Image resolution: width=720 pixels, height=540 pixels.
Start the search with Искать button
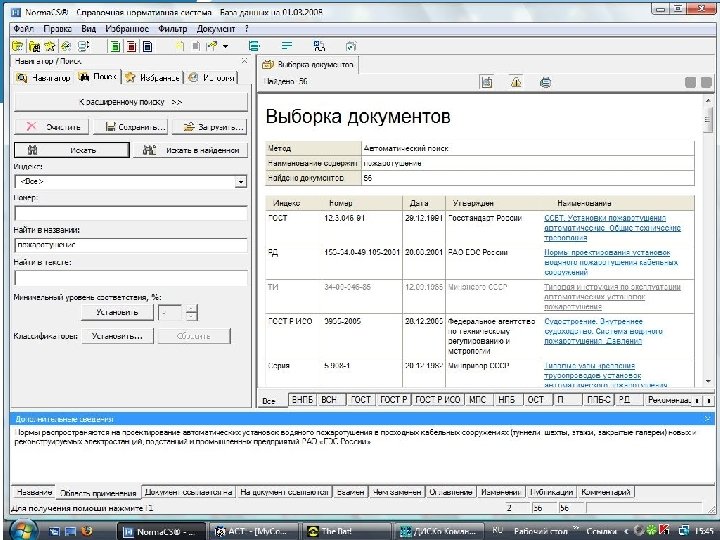coord(72,150)
